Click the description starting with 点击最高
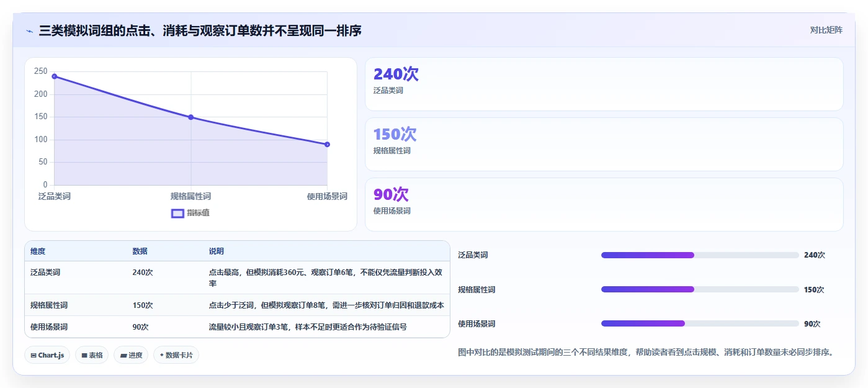This screenshot has height=388, width=868. point(326,277)
